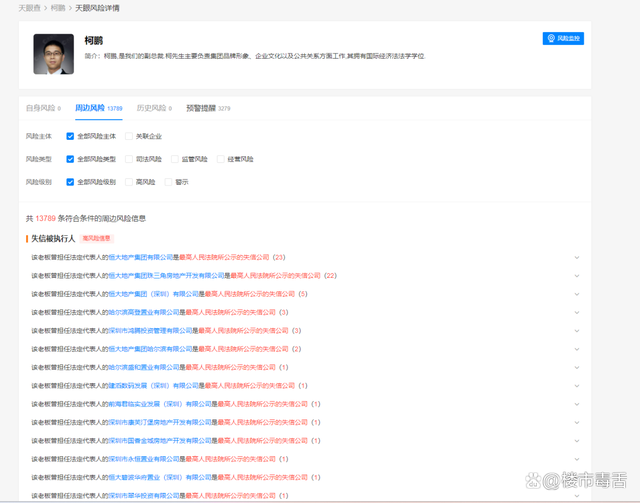Open the 柯鹏 breadcrumb link
This screenshot has height=503, width=640.
point(58,8)
